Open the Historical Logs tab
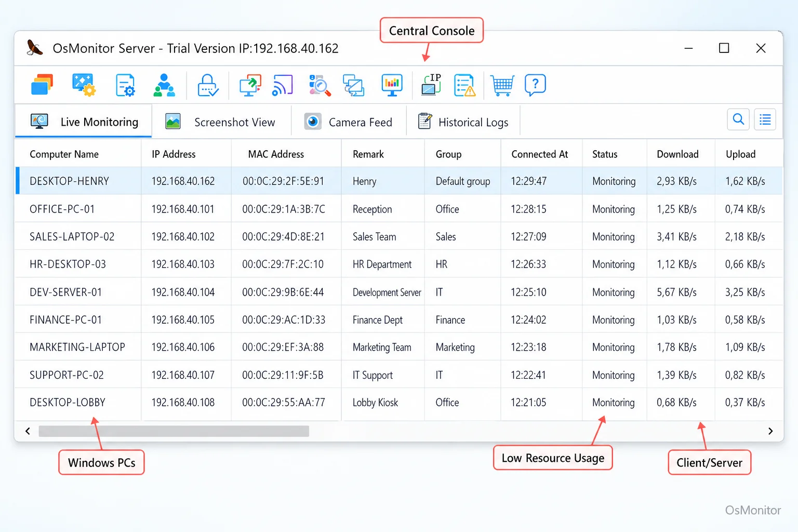 coord(463,122)
